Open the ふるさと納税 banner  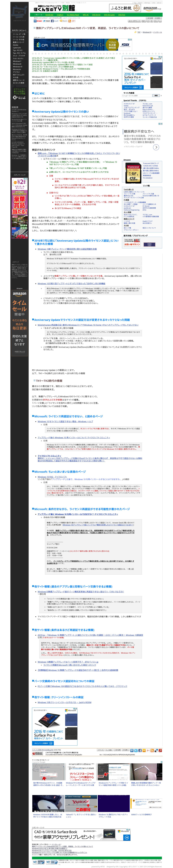pyautogui.click(x=125, y=8)
